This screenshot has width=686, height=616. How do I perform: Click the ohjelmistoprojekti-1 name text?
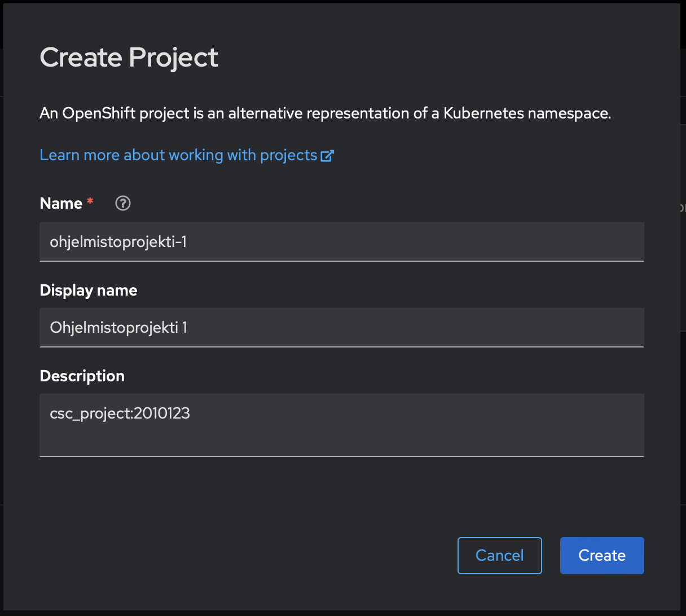(x=118, y=242)
